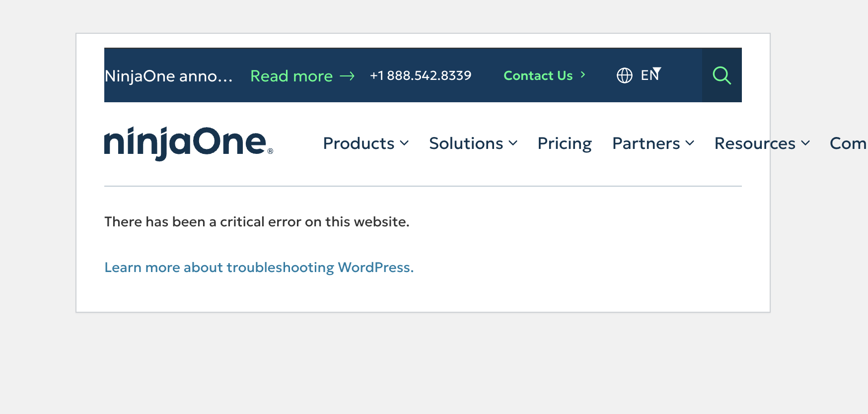This screenshot has width=868, height=414.
Task: Open the EN language dropdown
Action: (651, 75)
